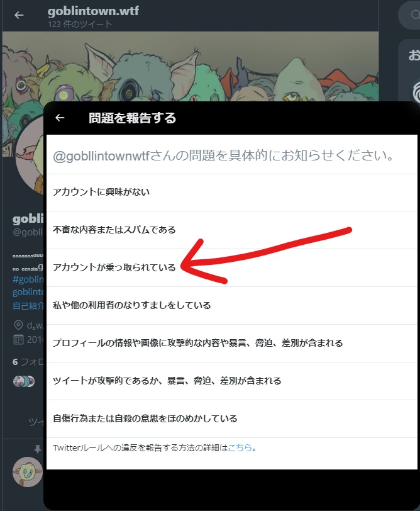Click the back arrow in the profile header
The height and width of the screenshot is (511, 420).
(19, 15)
